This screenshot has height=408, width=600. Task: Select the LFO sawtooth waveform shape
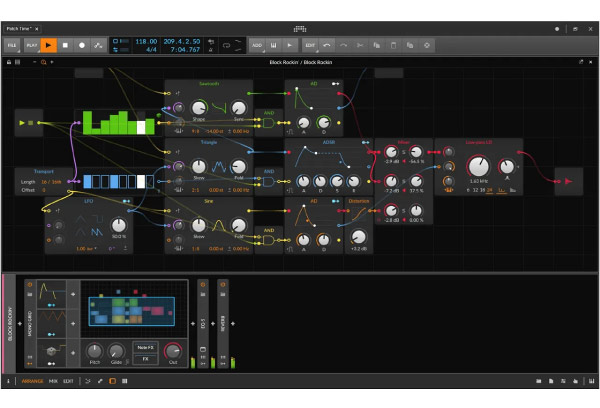97,232
